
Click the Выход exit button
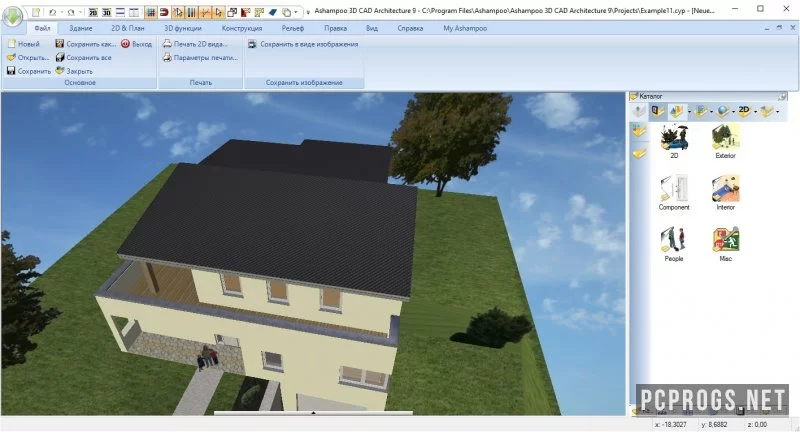(137, 44)
